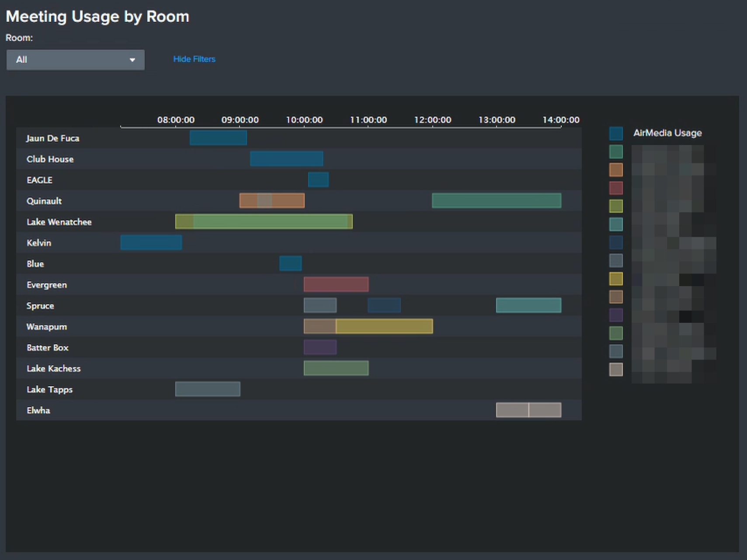
Task: Click the EAGLE room label
Action: coord(39,180)
